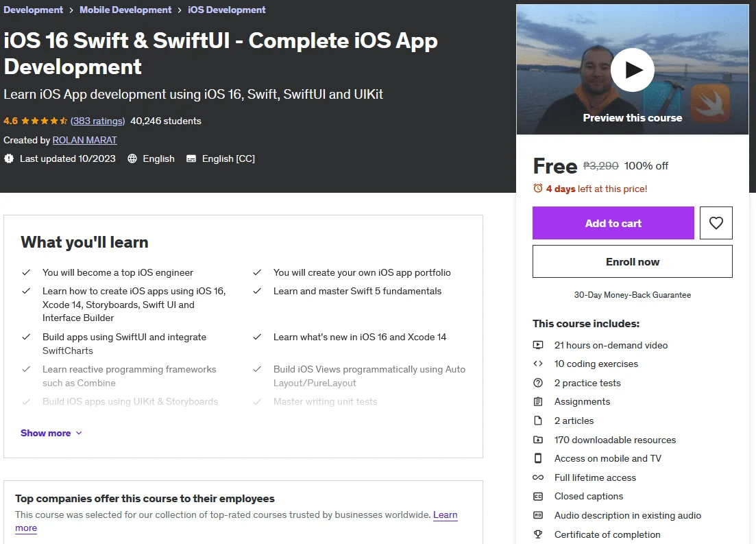Image resolution: width=756 pixels, height=544 pixels.
Task: Click the 'Last updated 10/2023' text
Action: 67,158
